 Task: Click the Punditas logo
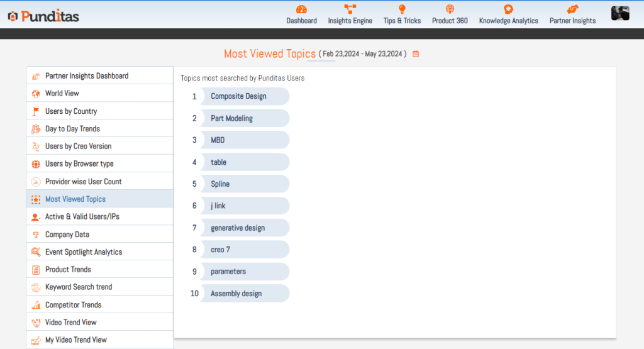point(43,16)
